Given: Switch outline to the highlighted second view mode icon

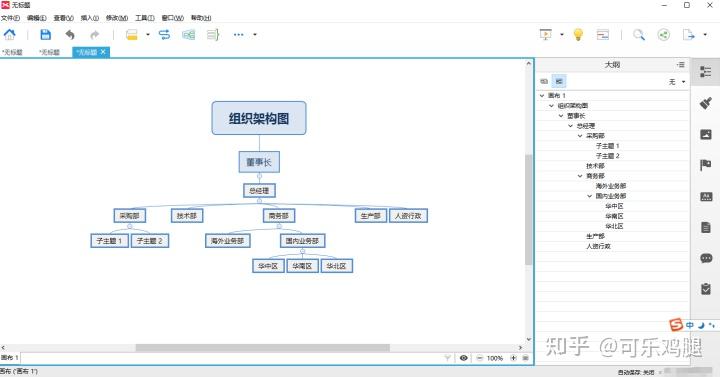Looking at the screenshot, I should (559, 81).
